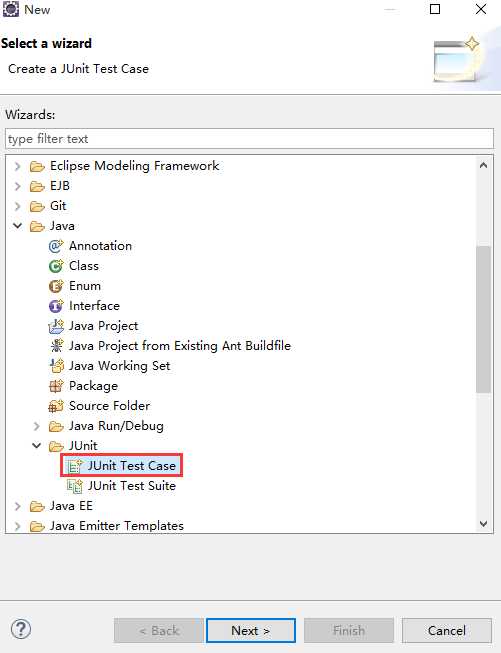Expand the Java Emitter Templates category

pyautogui.click(x=17, y=526)
